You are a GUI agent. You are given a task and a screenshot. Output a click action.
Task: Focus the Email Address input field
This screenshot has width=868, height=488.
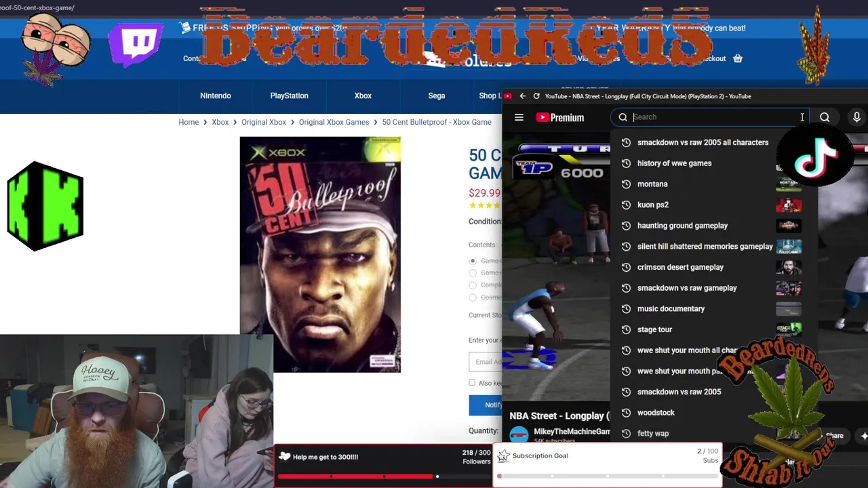(486, 362)
